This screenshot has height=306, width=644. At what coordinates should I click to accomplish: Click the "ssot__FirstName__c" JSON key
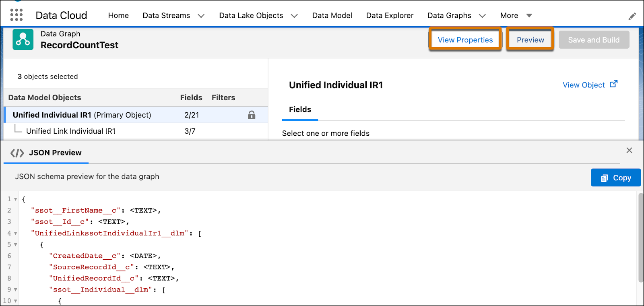click(x=76, y=211)
